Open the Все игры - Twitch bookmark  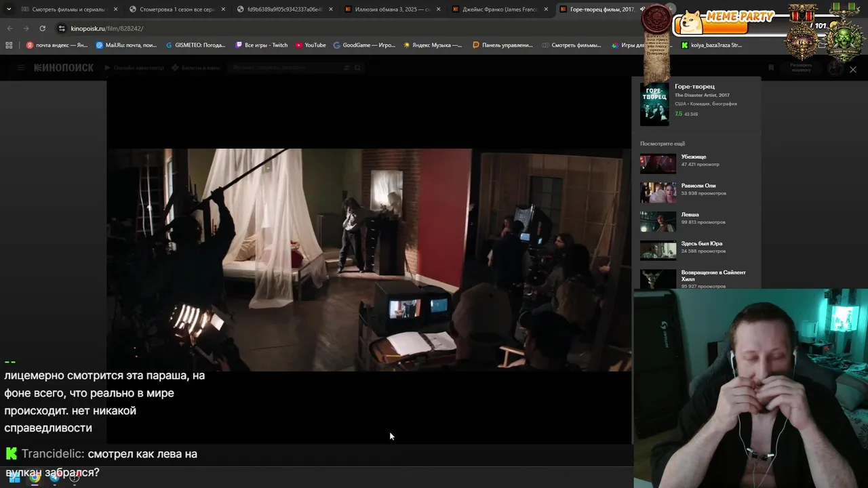click(x=262, y=45)
